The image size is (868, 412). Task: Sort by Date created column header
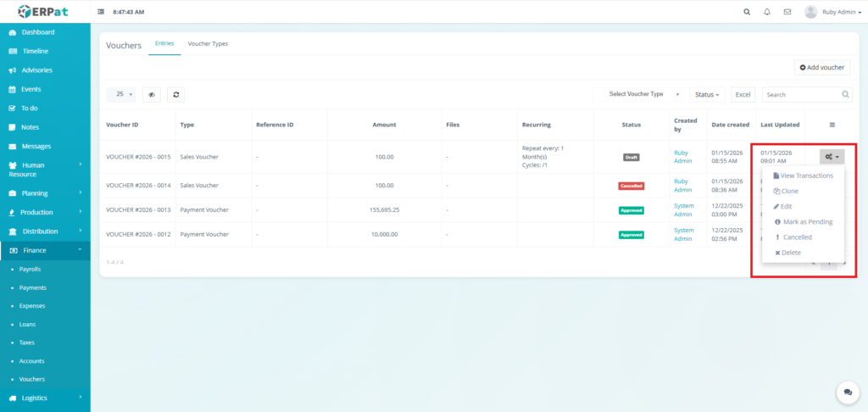coord(730,125)
